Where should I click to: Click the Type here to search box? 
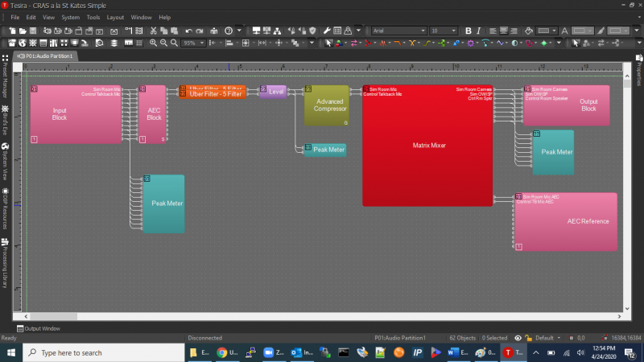[104, 352]
